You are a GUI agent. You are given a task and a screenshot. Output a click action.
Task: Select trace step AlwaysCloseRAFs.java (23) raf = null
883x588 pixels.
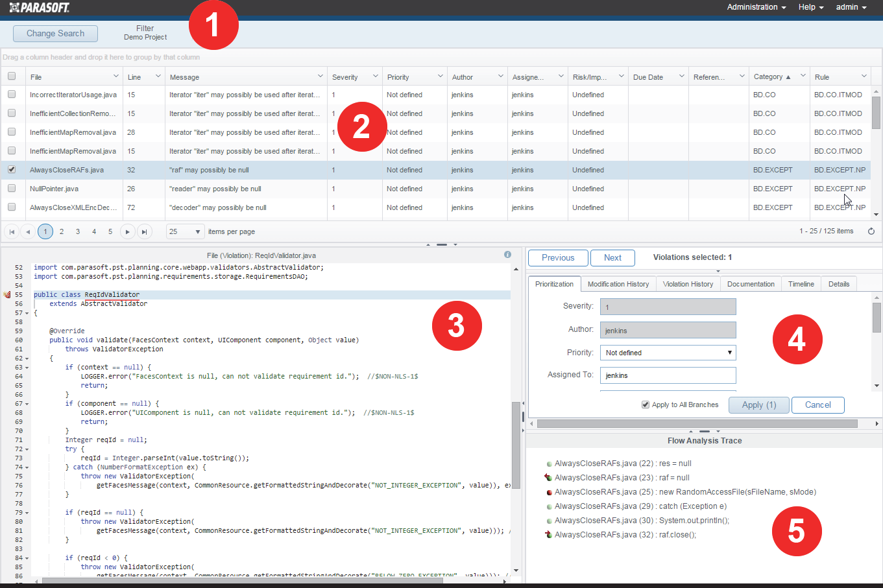(622, 478)
